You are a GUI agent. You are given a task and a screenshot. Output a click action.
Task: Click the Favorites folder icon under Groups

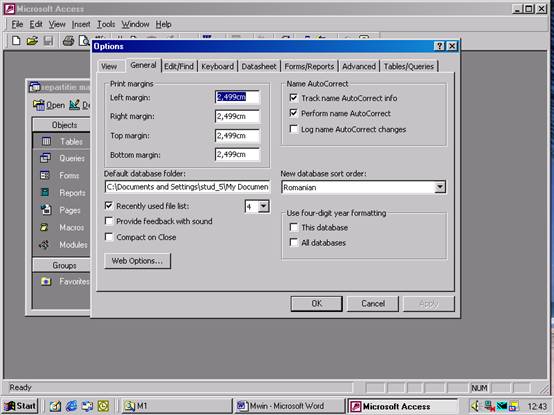(x=46, y=281)
